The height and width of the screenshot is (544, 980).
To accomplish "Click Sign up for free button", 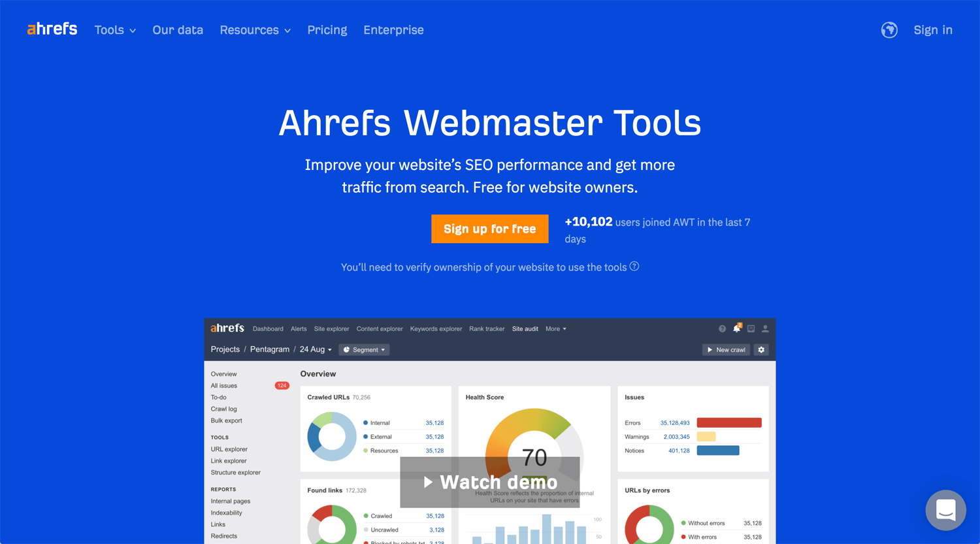I will pos(490,229).
